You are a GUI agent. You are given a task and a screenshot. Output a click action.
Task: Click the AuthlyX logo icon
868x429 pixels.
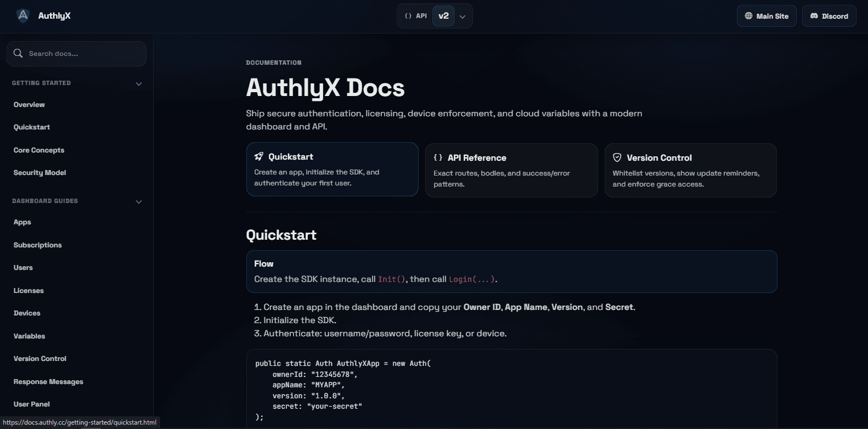coord(23,16)
